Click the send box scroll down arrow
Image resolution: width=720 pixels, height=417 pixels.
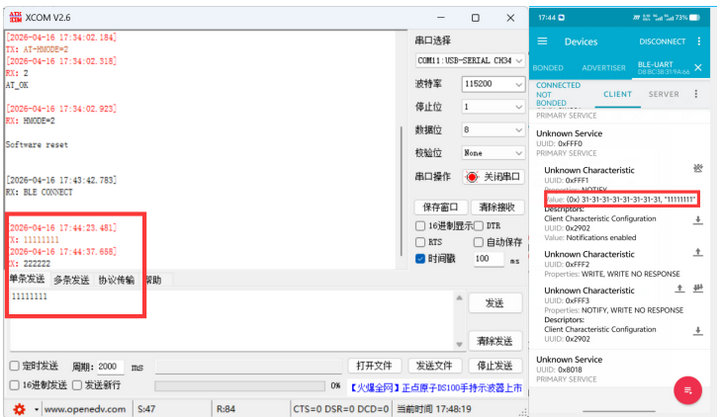tap(459, 344)
